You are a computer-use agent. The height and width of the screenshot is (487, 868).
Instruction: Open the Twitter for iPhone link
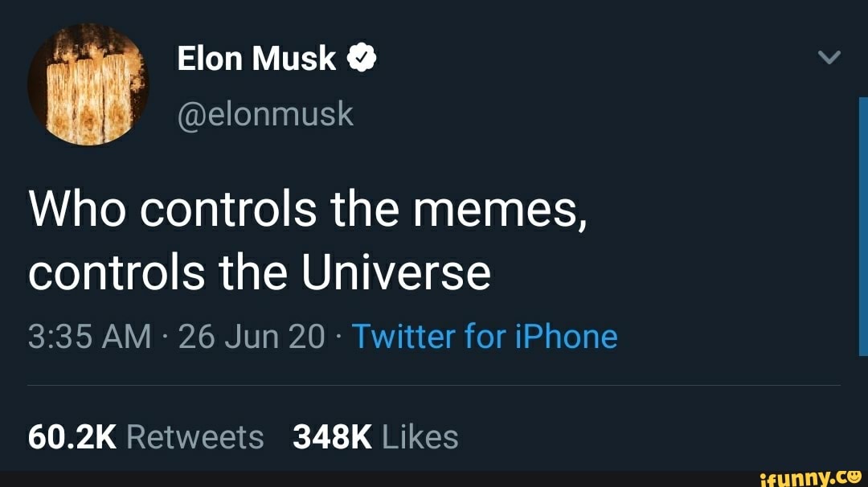[x=486, y=337]
